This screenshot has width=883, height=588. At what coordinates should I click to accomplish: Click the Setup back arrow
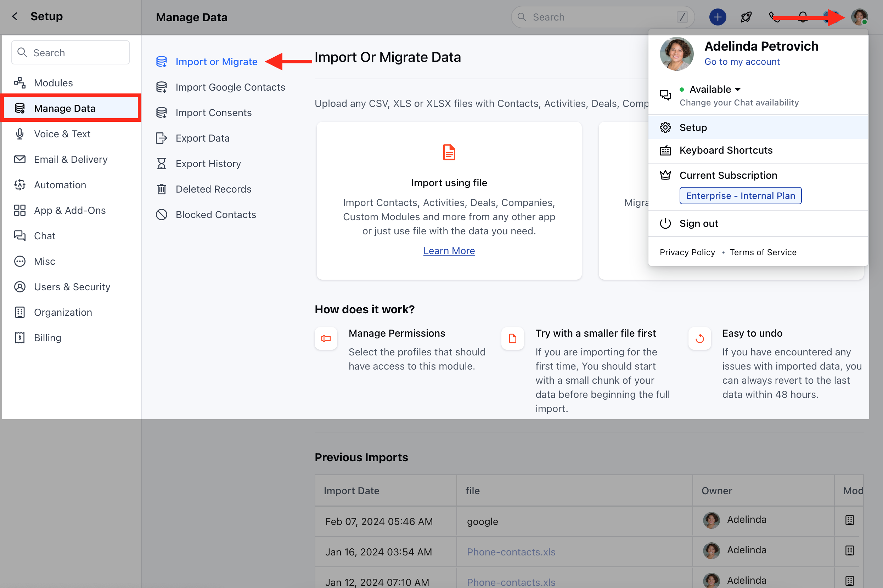pos(15,17)
